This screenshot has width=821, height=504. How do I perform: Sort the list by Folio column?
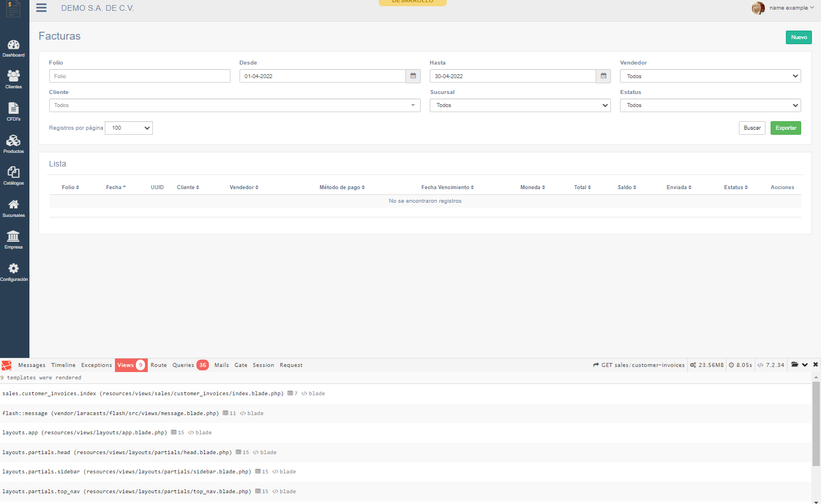click(x=71, y=187)
